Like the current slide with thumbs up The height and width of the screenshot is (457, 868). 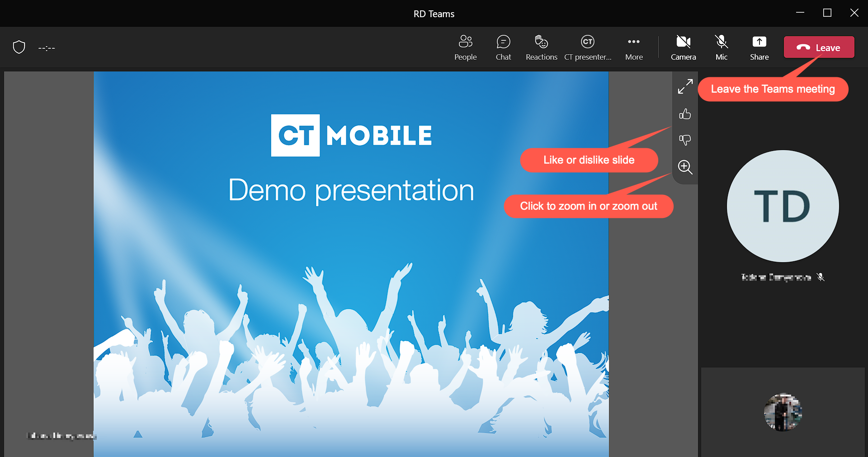[685, 114]
